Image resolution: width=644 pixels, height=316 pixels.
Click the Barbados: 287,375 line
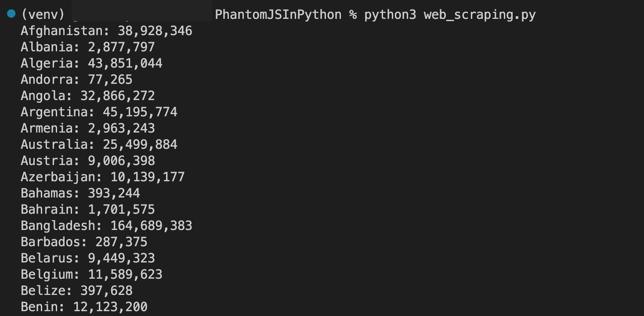coord(84,242)
